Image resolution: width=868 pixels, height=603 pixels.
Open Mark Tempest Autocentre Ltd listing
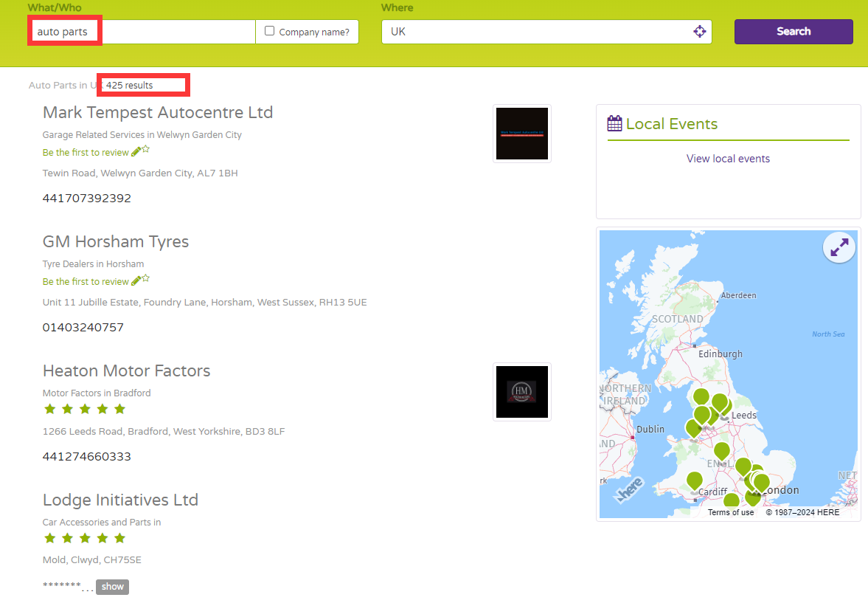[158, 112]
